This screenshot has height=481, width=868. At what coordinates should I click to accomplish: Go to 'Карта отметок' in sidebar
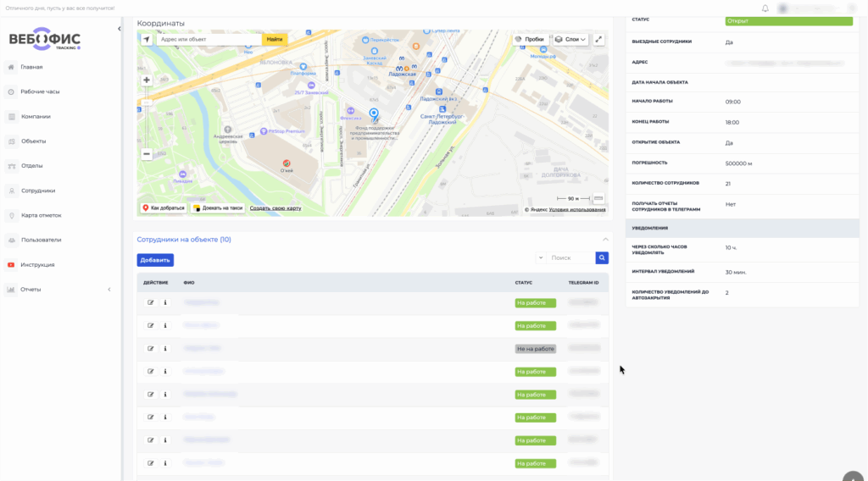(x=41, y=215)
